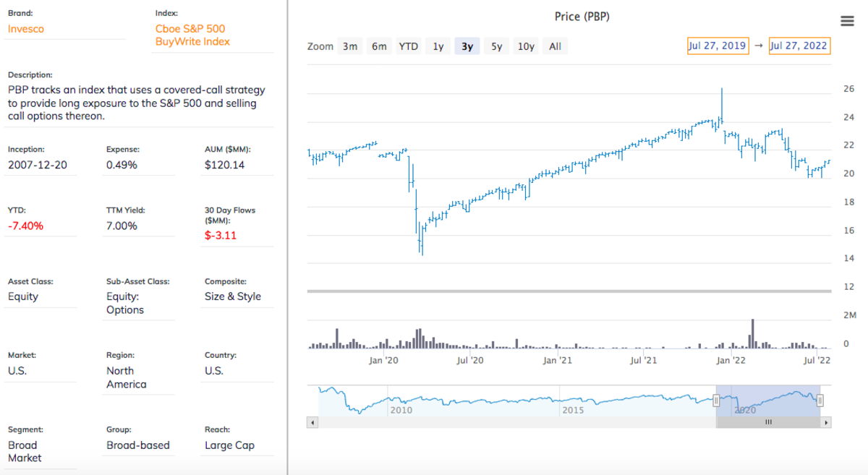The width and height of the screenshot is (868, 475).
Task: Open the chart hamburger context menu
Action: pyautogui.click(x=847, y=21)
